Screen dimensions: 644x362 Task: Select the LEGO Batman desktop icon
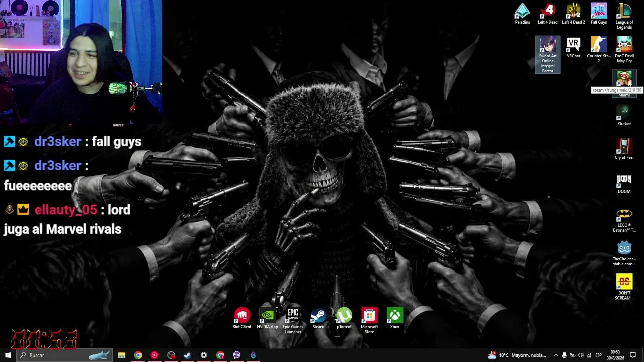point(624,219)
